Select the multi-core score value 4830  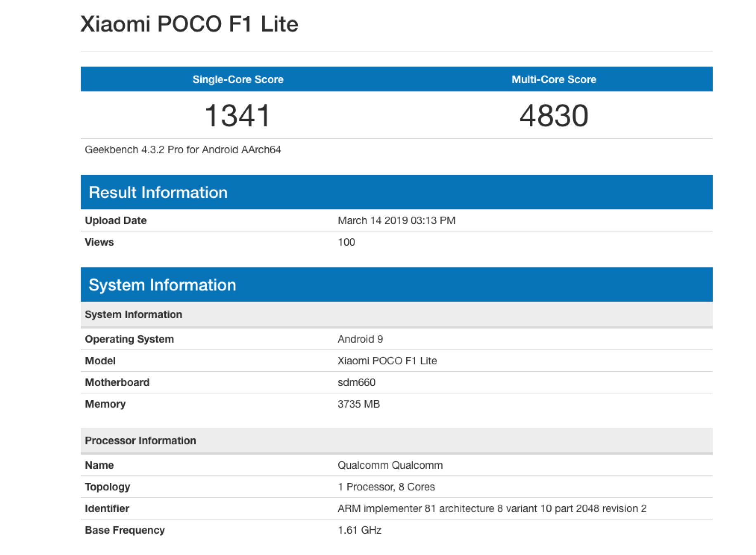(553, 116)
